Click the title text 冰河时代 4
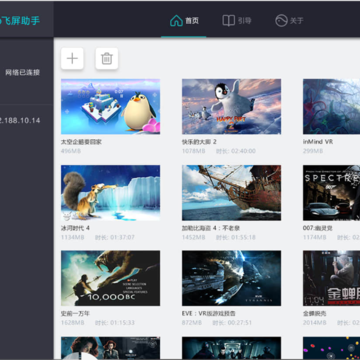 (75, 228)
